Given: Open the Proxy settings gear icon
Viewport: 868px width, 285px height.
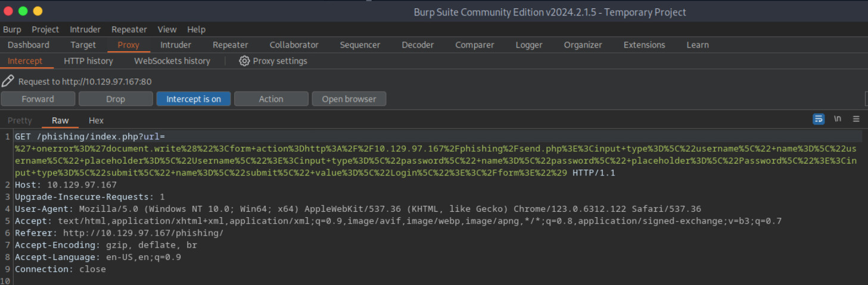Looking at the screenshot, I should coord(244,61).
